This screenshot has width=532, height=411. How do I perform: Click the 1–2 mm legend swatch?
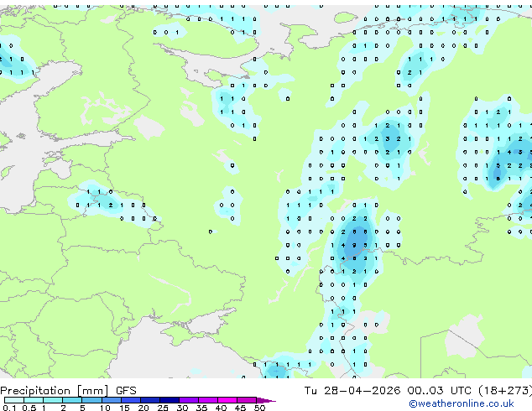(x=53, y=400)
